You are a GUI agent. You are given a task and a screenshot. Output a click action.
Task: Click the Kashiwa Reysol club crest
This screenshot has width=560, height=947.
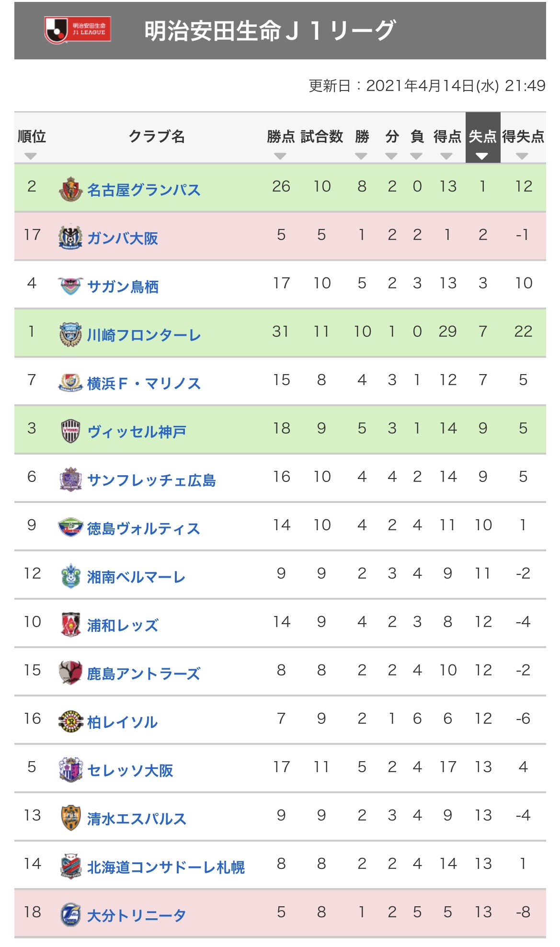(70, 721)
